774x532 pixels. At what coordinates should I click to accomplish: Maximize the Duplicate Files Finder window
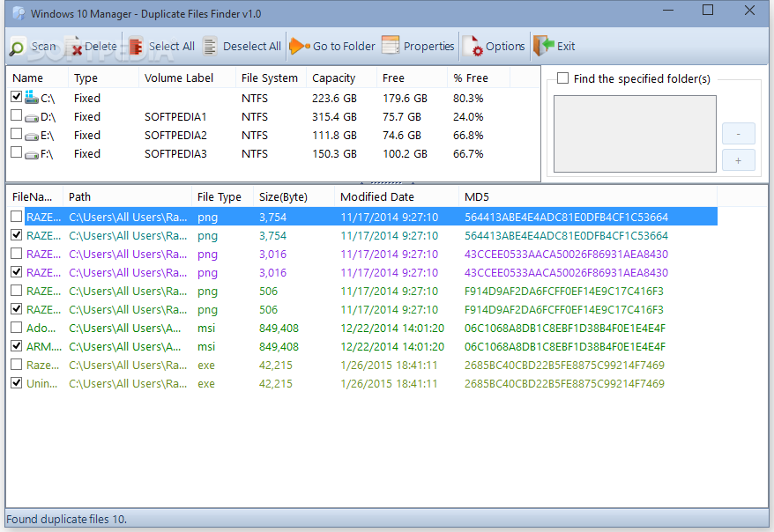708,11
